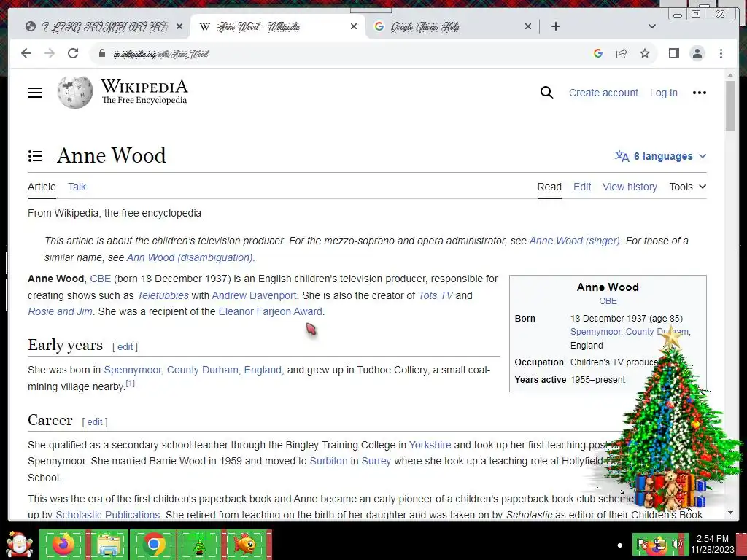Screen dimensions: 747x560
Task: Expand the 6 languages dropdown
Action: [x=661, y=156]
